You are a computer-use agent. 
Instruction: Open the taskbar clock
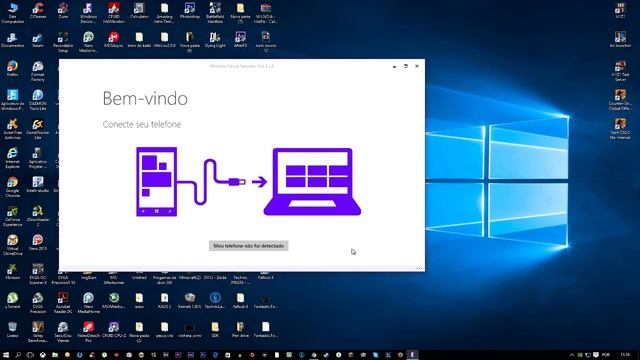625,355
